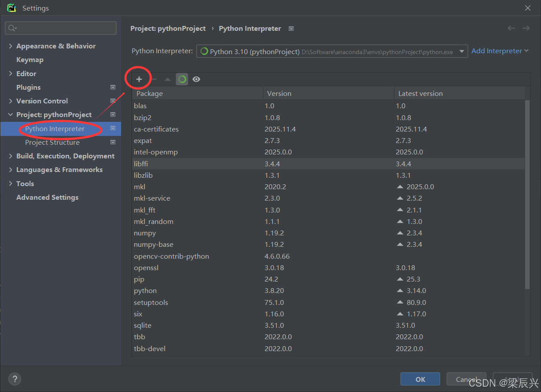Select the sqlite package row
This screenshot has height=392, width=541.
[x=328, y=325]
